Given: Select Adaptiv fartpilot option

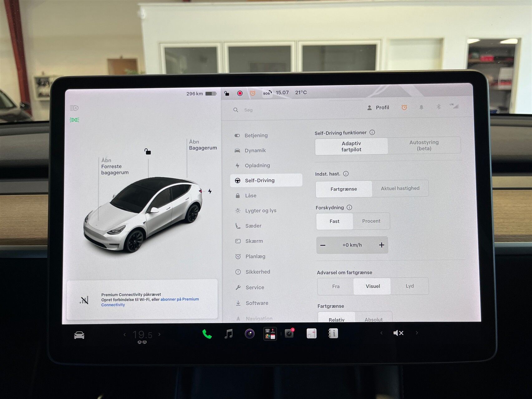Looking at the screenshot, I should click(x=351, y=147).
